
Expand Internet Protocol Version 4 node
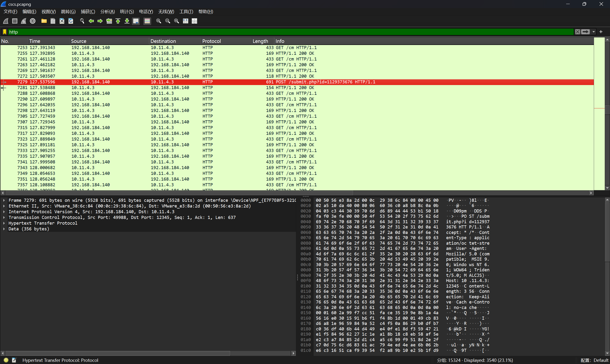[4, 212]
